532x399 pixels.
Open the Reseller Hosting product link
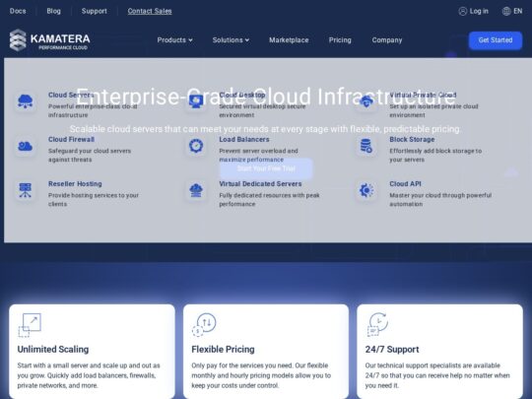point(75,184)
